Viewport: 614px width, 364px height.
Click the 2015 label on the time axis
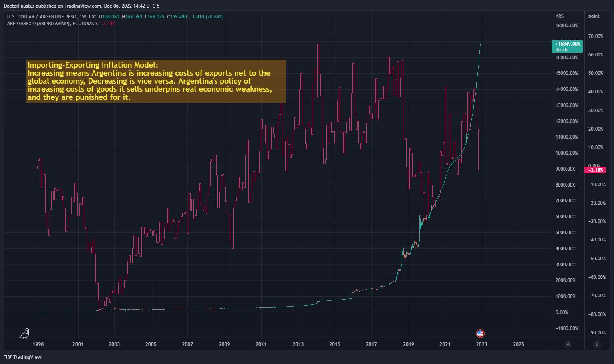pyautogui.click(x=335, y=344)
